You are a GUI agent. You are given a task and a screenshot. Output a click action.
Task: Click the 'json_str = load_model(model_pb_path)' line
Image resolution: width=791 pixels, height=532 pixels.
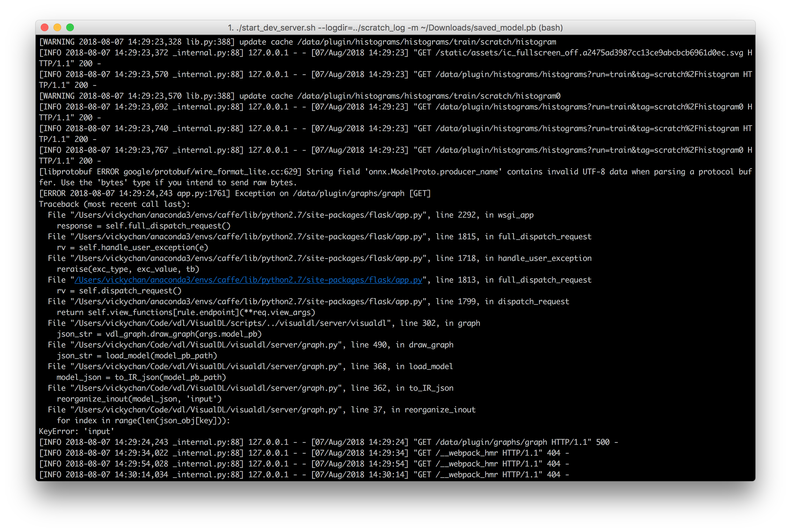click(137, 356)
